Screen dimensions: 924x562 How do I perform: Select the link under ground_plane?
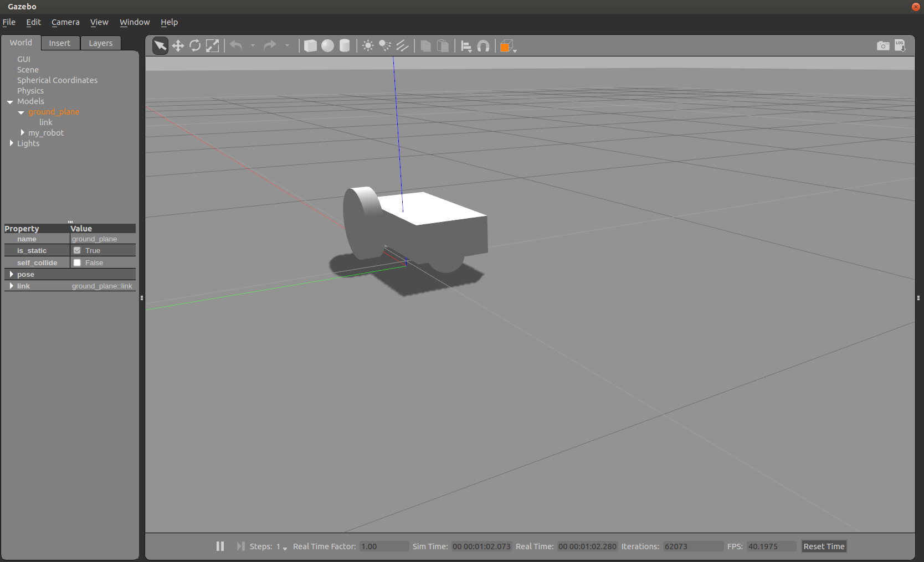point(45,122)
